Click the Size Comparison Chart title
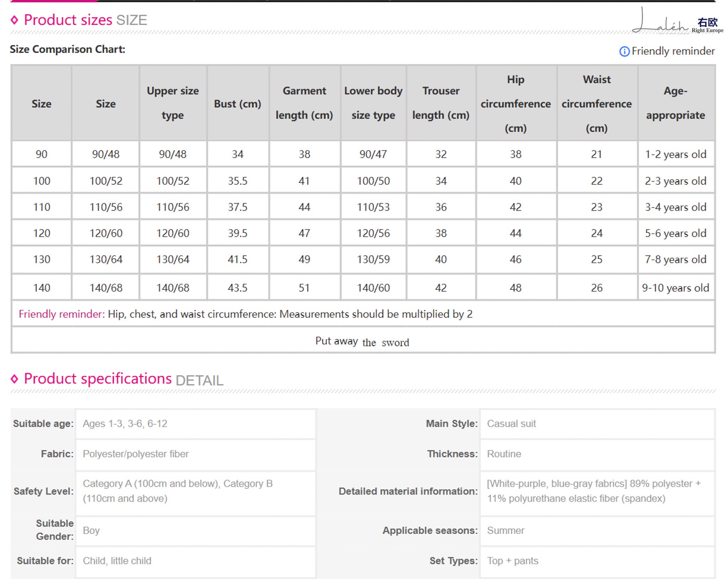The height and width of the screenshot is (579, 728). [x=68, y=49]
